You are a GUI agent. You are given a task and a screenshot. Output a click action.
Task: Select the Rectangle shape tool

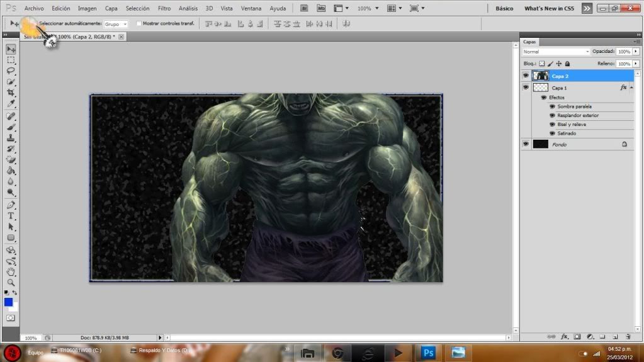11,237
